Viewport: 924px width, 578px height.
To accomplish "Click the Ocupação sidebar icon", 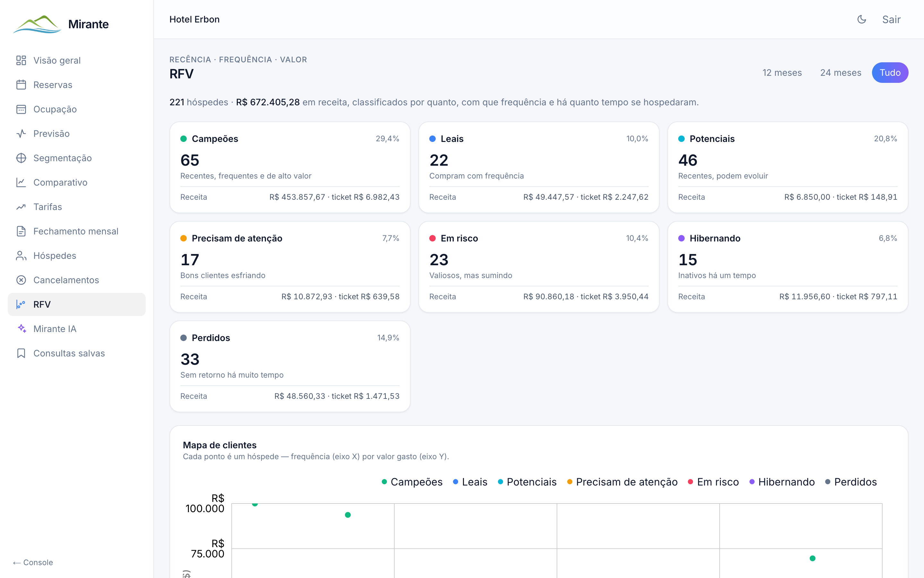I will coord(21,109).
